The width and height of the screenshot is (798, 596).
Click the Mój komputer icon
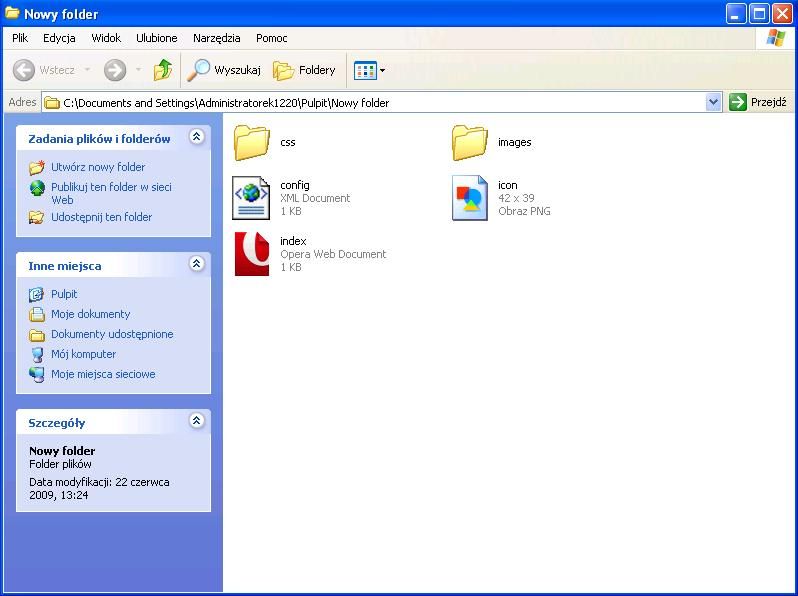coord(37,355)
